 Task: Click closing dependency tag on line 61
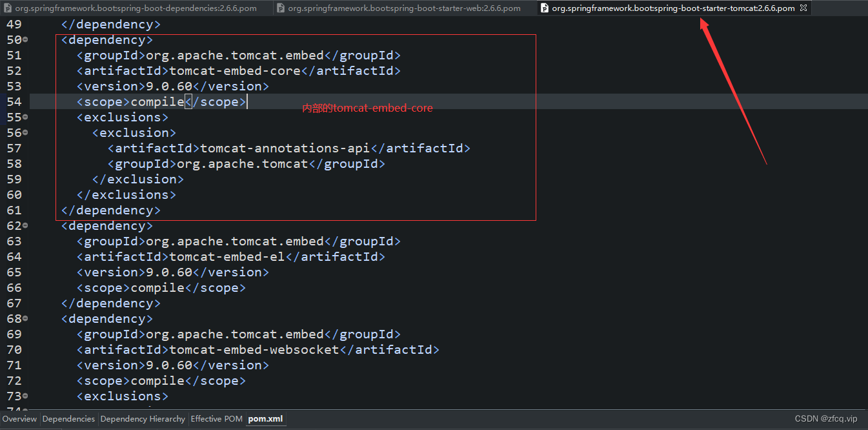111,210
